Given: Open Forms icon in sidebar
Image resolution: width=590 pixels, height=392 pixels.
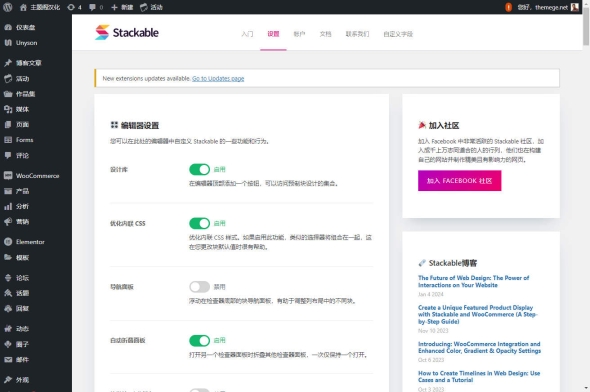Looking at the screenshot, I should [8, 140].
